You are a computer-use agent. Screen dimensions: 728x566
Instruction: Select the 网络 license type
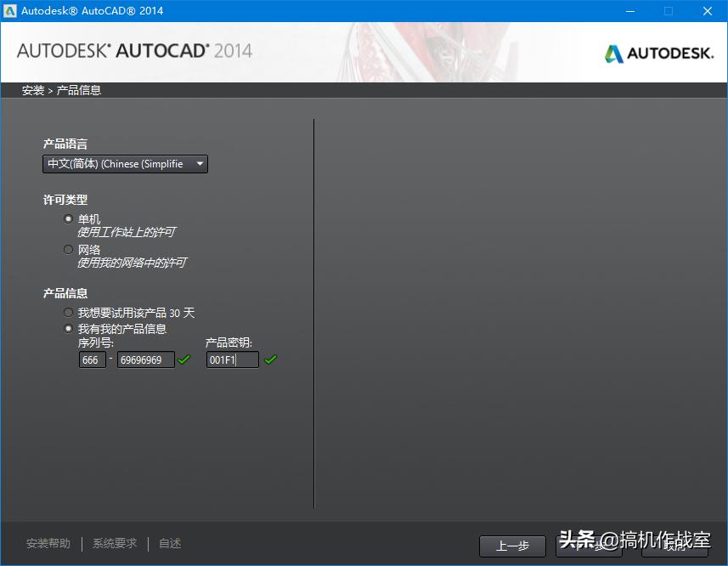pos(68,249)
